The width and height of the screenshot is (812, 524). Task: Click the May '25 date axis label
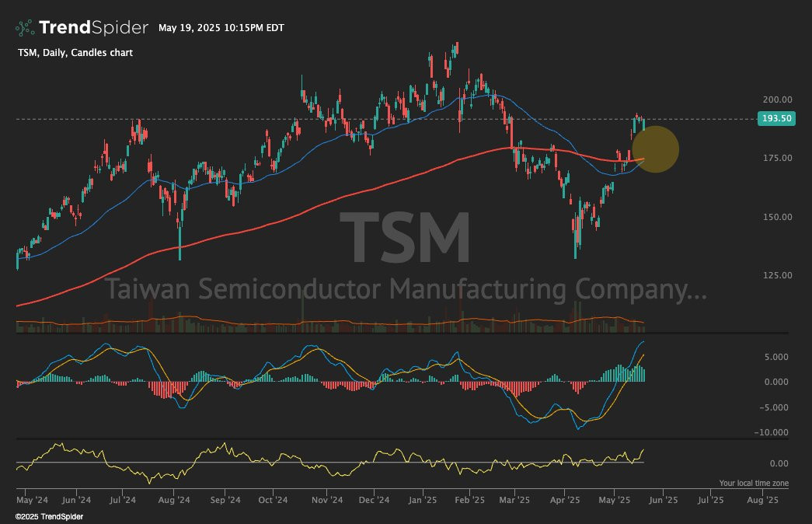[x=614, y=500]
